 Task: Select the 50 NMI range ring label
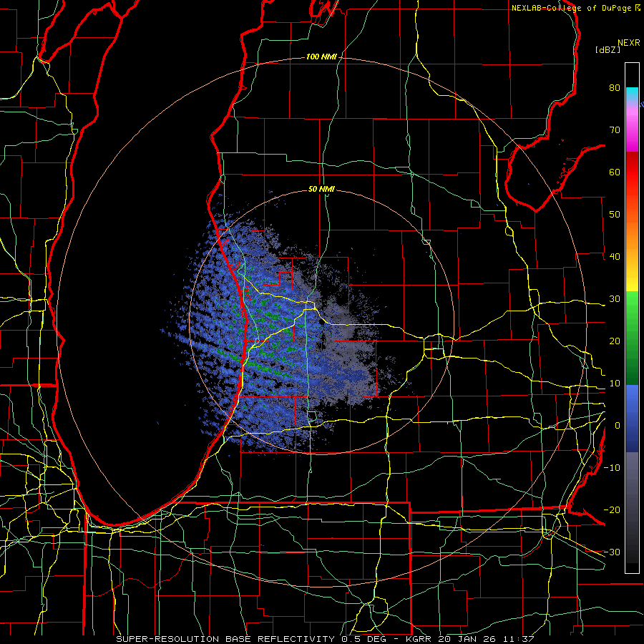pos(321,190)
